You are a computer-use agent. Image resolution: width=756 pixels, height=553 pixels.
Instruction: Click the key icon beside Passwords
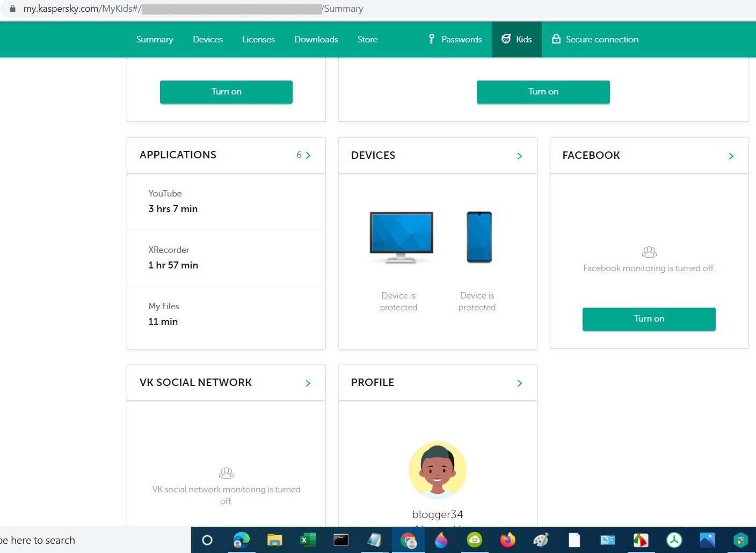(x=431, y=39)
